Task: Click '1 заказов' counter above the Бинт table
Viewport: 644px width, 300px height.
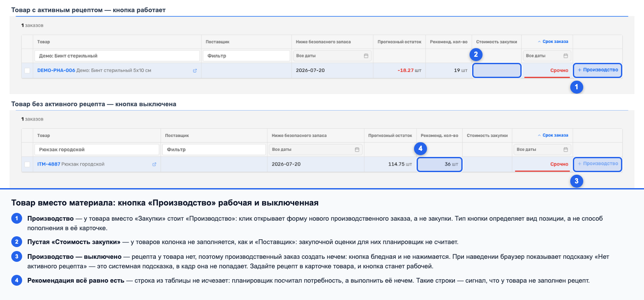Action: point(33,26)
